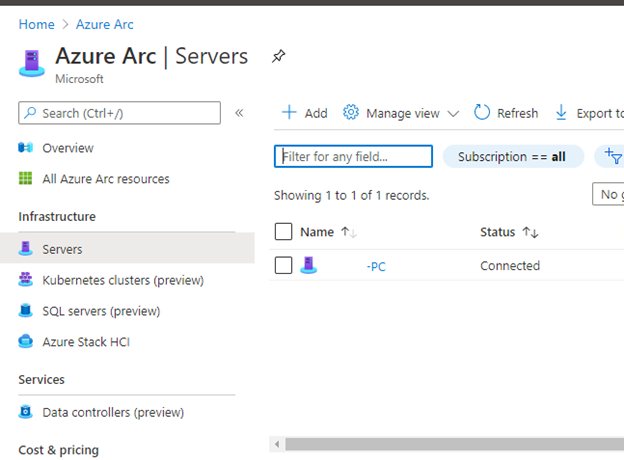Sort by the Status column arrows

(530, 232)
